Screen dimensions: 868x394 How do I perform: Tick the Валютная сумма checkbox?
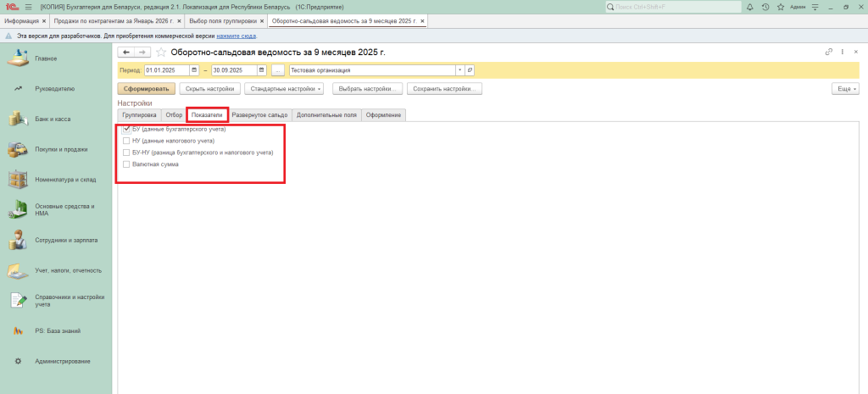126,164
